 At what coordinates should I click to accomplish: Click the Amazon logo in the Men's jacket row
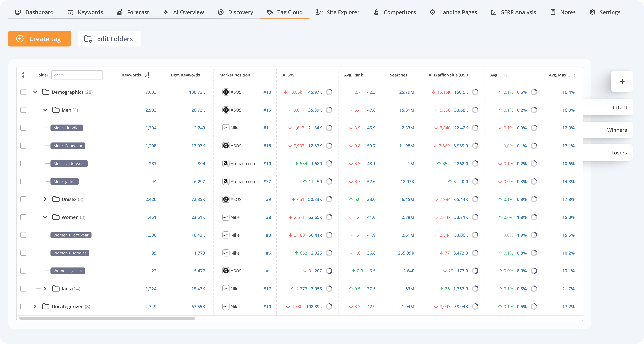(x=226, y=182)
